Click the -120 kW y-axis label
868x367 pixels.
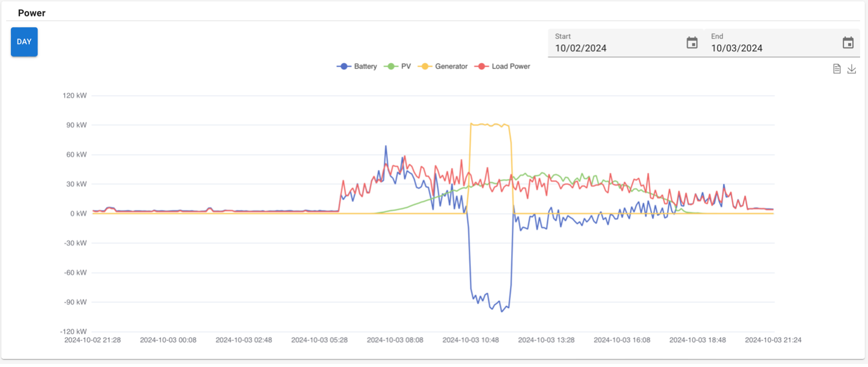pos(73,332)
